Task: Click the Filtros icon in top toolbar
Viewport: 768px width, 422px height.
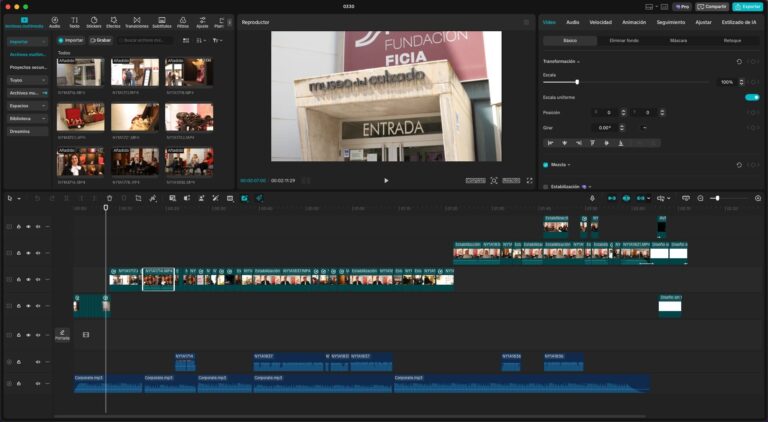Action: (183, 22)
